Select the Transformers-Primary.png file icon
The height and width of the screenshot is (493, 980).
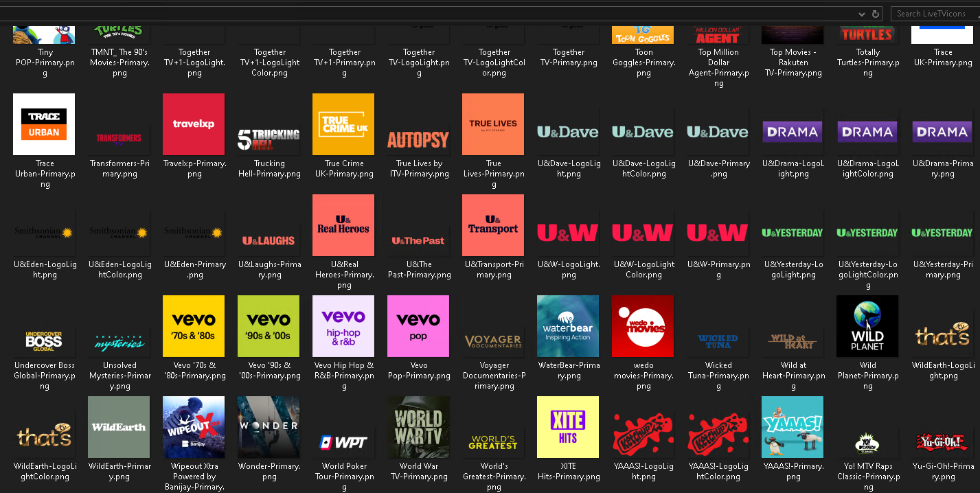pyautogui.click(x=119, y=137)
